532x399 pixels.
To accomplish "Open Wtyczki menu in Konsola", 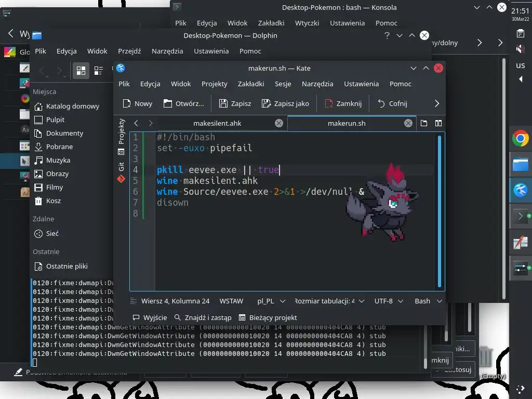I will 307,23.
